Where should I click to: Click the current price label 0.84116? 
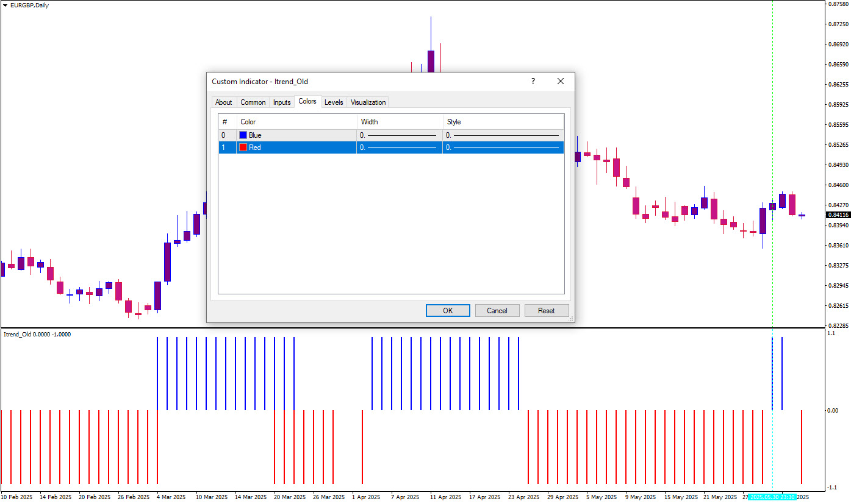pyautogui.click(x=838, y=215)
